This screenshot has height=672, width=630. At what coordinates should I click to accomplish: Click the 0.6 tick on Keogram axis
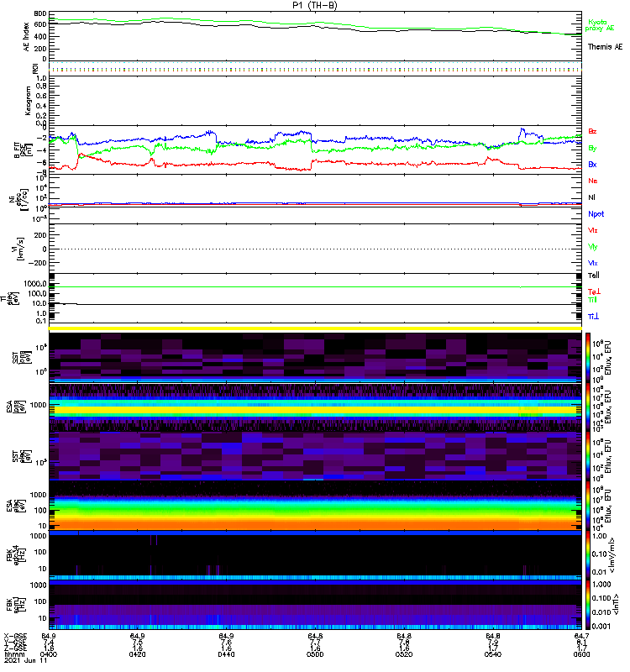click(41, 96)
